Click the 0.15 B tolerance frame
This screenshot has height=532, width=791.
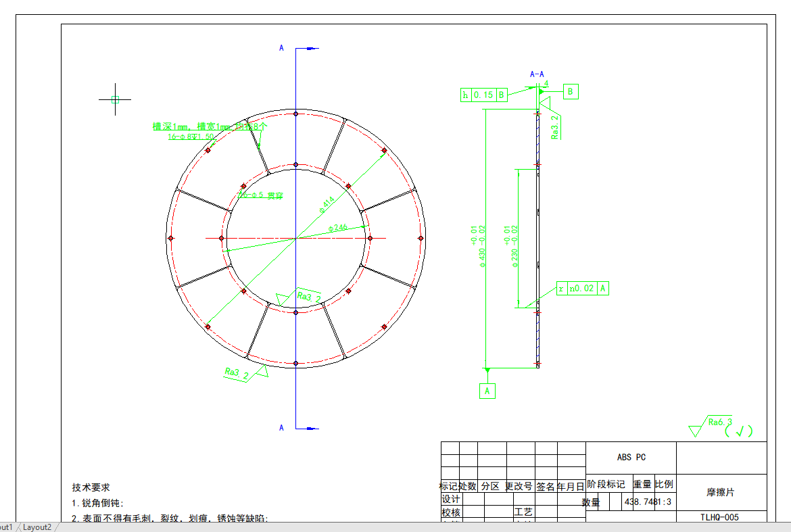click(x=483, y=95)
